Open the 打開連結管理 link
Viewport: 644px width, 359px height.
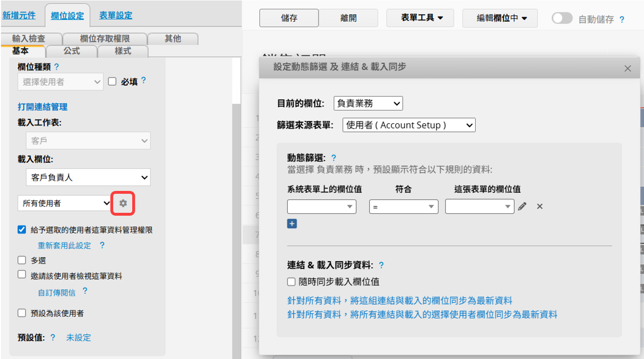(42, 107)
